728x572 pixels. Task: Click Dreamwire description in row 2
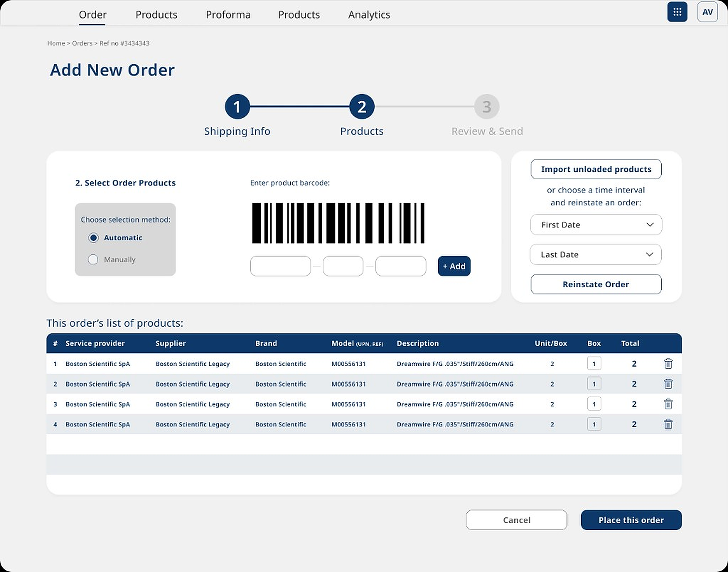pyautogui.click(x=455, y=384)
